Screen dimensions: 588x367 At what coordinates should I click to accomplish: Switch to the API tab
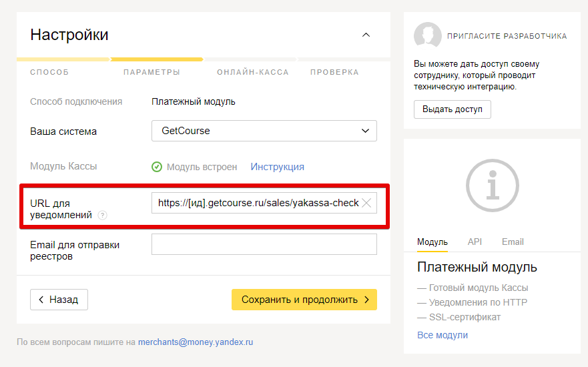475,242
